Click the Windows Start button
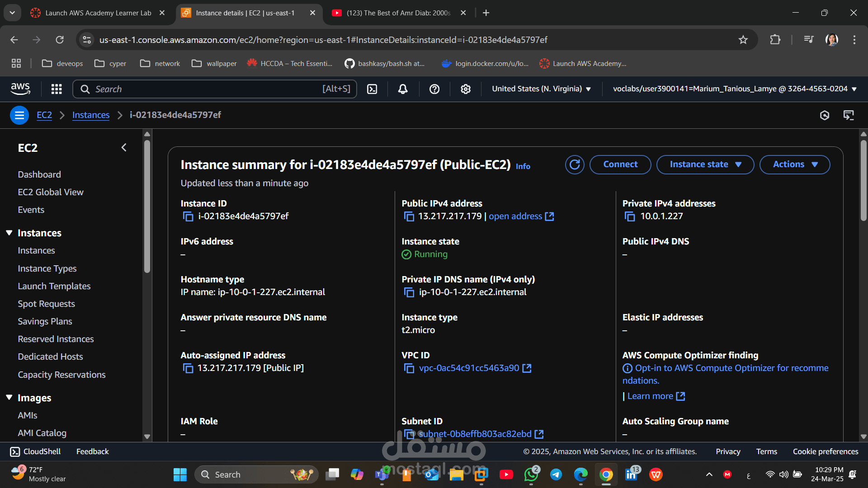The width and height of the screenshot is (868, 488). coord(180,474)
